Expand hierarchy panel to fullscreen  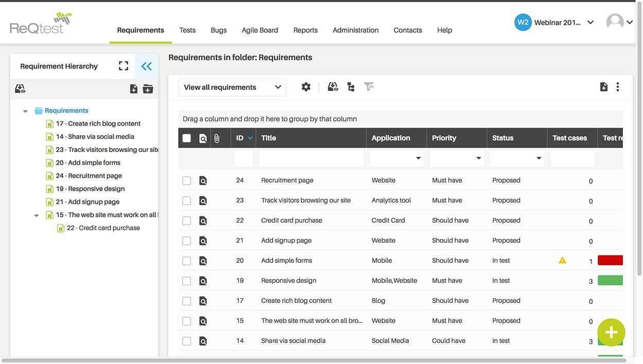pos(124,66)
